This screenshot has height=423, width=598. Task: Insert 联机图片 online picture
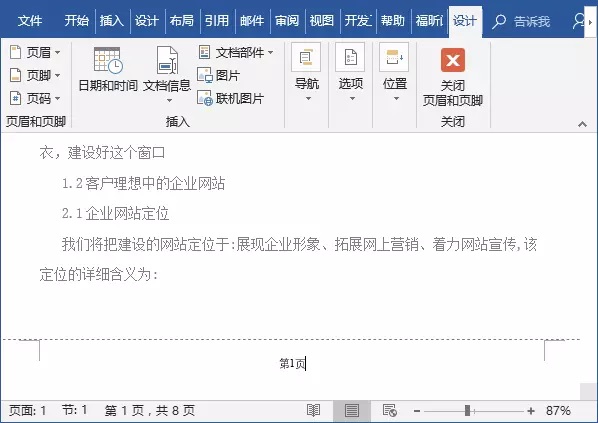[230, 98]
